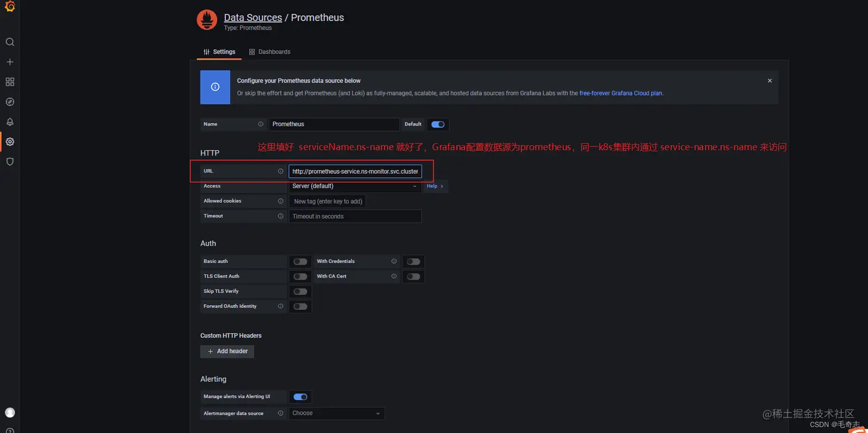868x433 pixels.
Task: Toggle Basic auth switch
Action: click(x=300, y=262)
